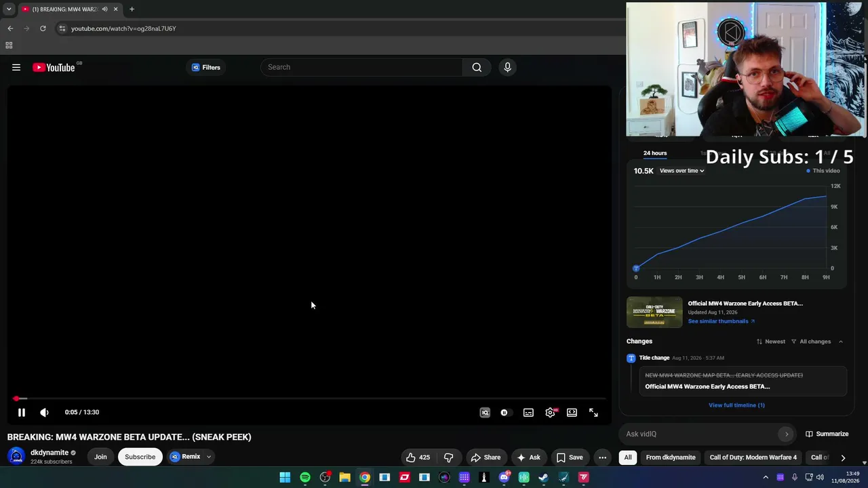Open video settings gear
This screenshot has width=868, height=488.
[x=550, y=412]
